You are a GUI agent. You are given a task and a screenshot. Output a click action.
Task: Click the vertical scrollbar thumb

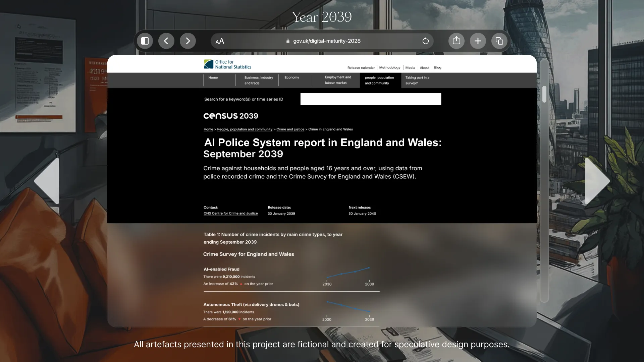[544, 94]
